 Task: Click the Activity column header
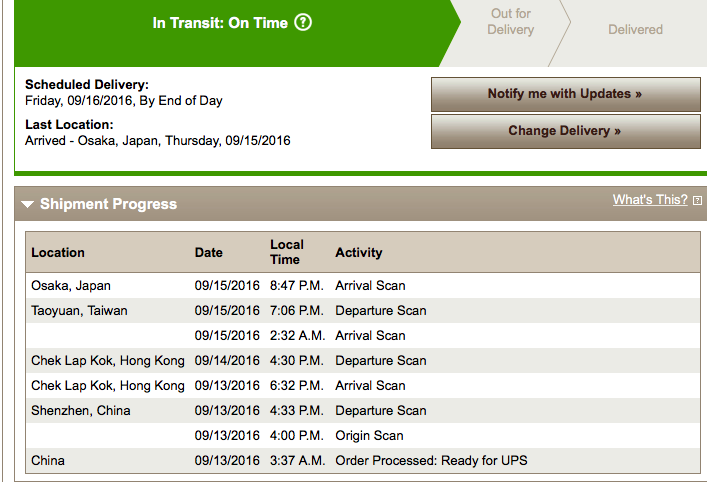click(x=358, y=252)
